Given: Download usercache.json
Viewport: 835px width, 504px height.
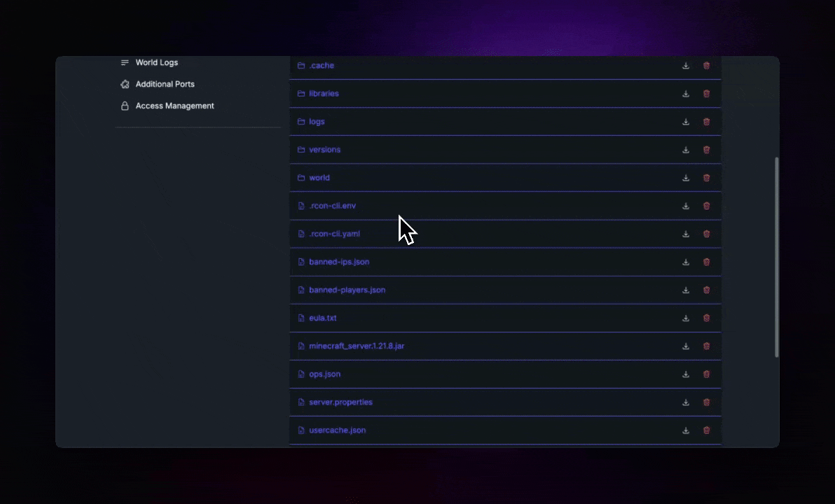Looking at the screenshot, I should 686,430.
